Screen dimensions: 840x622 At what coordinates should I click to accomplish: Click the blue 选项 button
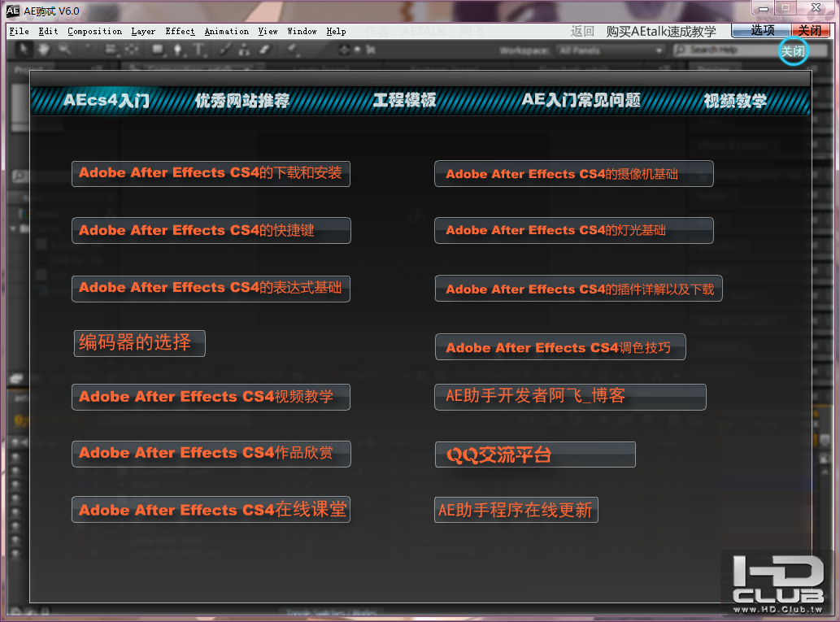762,31
